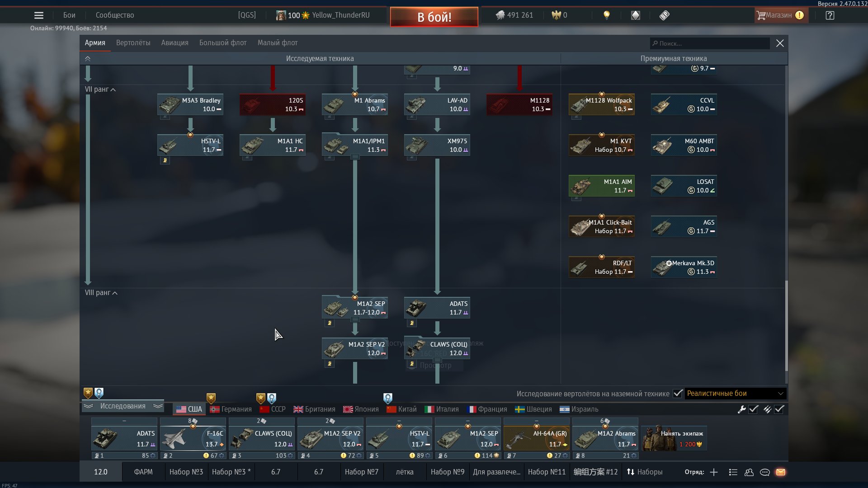Open the mail inbox icon
The width and height of the screenshot is (868, 488).
coord(781,472)
